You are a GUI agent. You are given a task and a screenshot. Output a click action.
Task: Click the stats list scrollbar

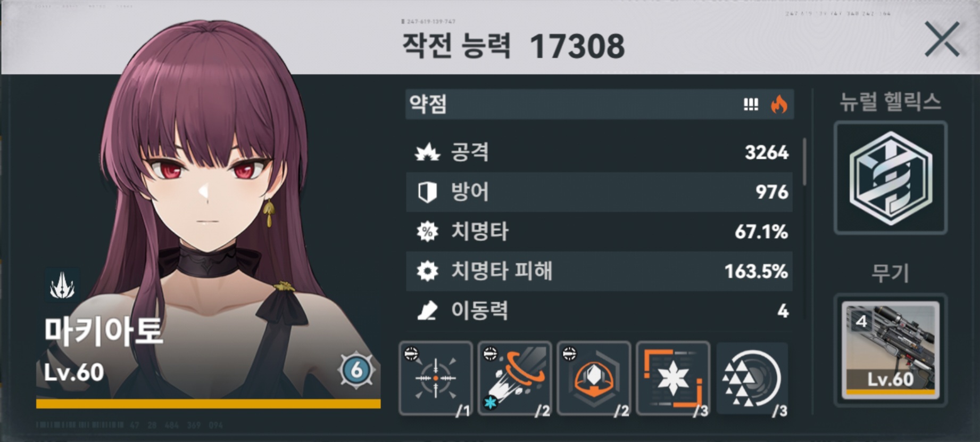pos(804,162)
